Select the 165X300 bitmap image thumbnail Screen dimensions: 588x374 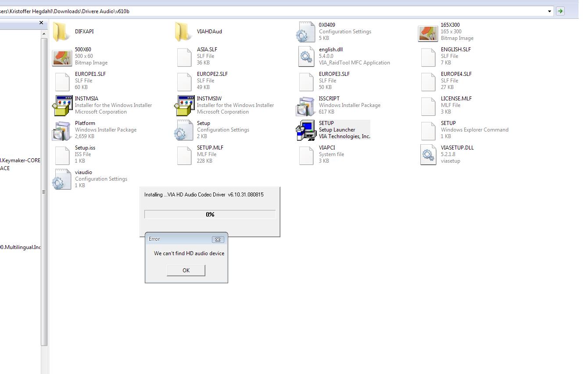coord(427,33)
